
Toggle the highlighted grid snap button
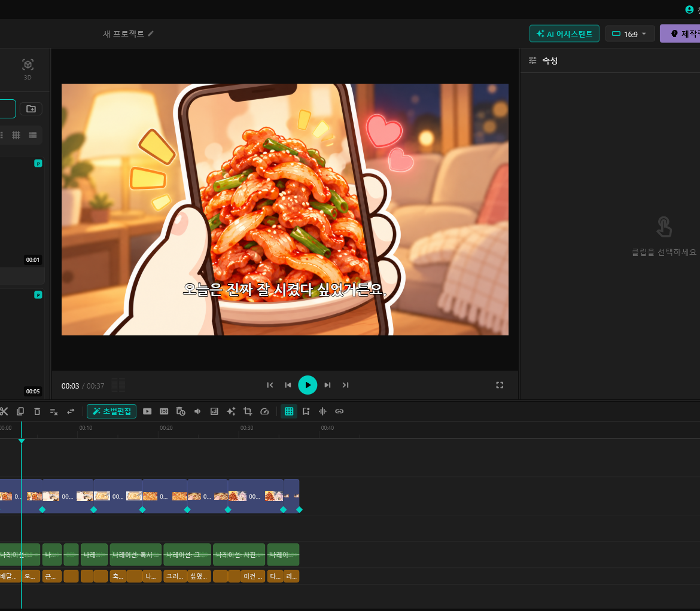click(290, 411)
